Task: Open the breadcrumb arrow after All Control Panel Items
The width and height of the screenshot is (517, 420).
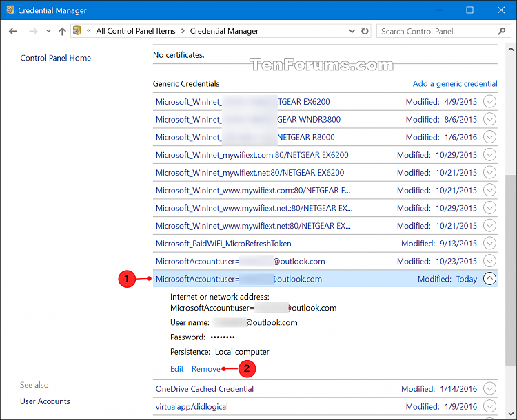Action: (x=183, y=31)
